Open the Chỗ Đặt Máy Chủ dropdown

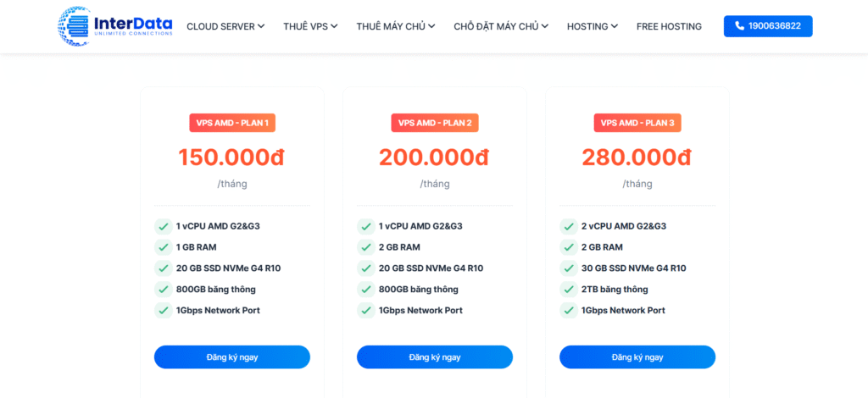[501, 26]
